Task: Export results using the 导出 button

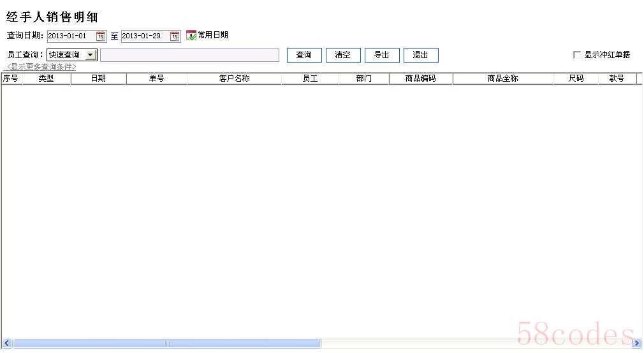Action: pyautogui.click(x=382, y=56)
